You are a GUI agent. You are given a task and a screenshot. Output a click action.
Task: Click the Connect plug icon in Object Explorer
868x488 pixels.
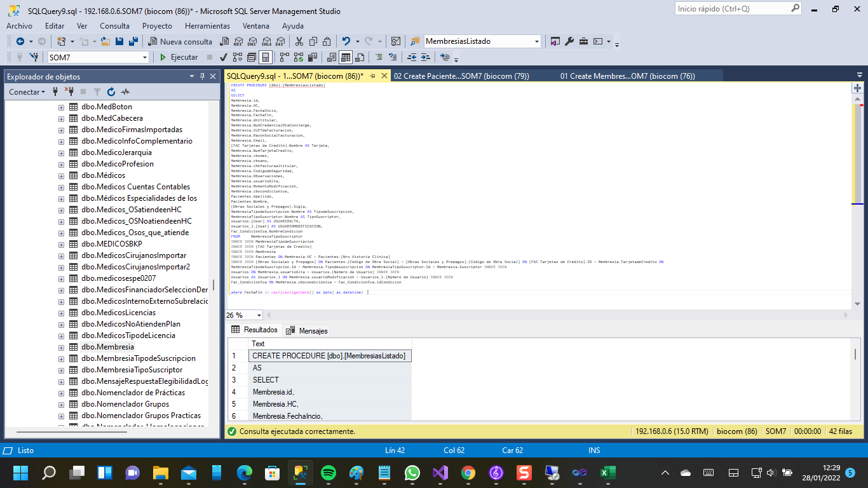pyautogui.click(x=56, y=92)
